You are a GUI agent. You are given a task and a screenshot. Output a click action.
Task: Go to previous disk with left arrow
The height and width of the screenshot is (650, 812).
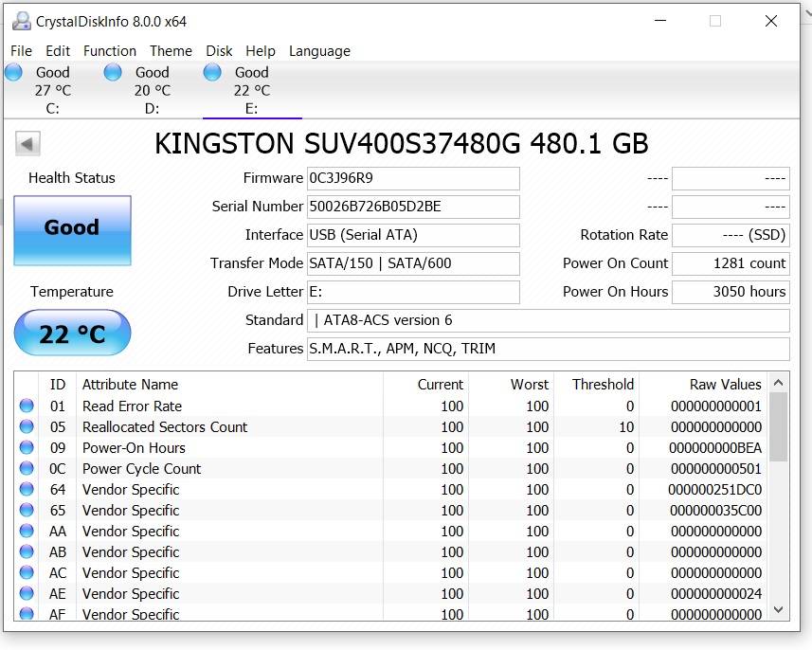[x=27, y=144]
